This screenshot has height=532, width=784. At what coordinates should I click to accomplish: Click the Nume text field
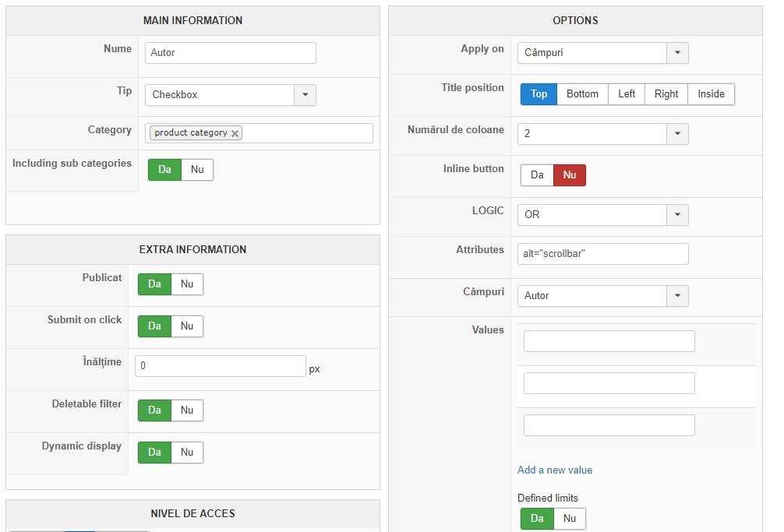point(230,53)
